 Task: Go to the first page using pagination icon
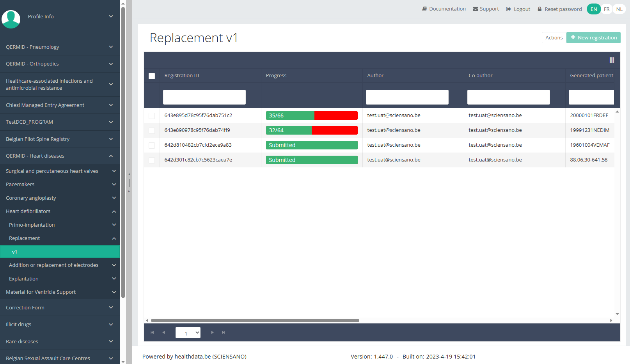152,332
